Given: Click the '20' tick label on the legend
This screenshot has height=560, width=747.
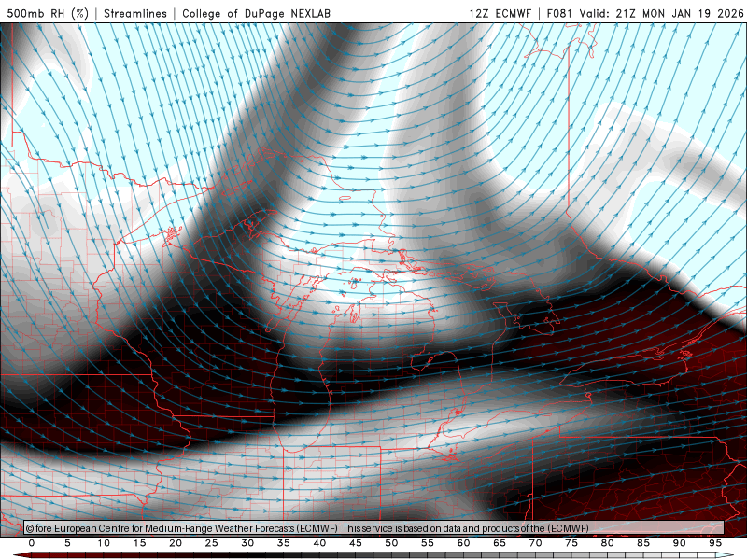Looking at the screenshot, I should 176,543.
